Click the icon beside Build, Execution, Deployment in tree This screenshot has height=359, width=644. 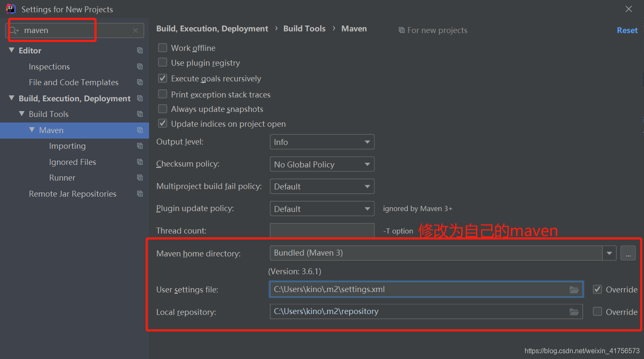pyautogui.click(x=140, y=98)
